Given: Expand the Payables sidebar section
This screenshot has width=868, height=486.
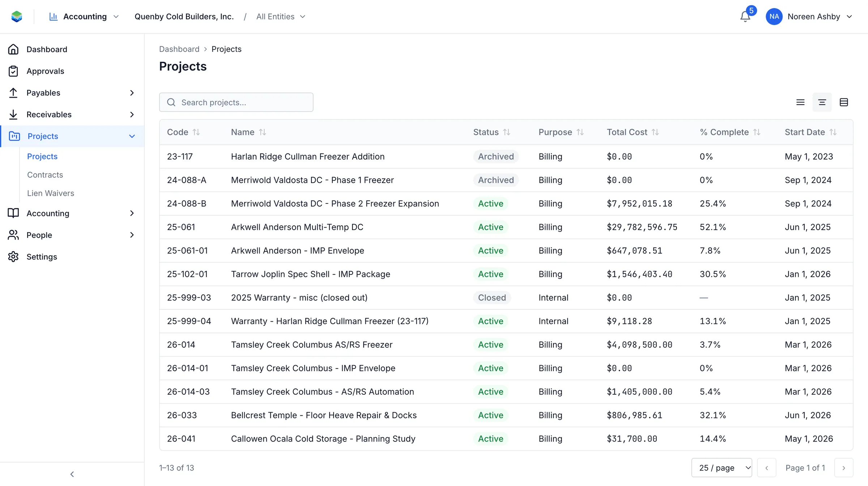Looking at the screenshot, I should 132,93.
